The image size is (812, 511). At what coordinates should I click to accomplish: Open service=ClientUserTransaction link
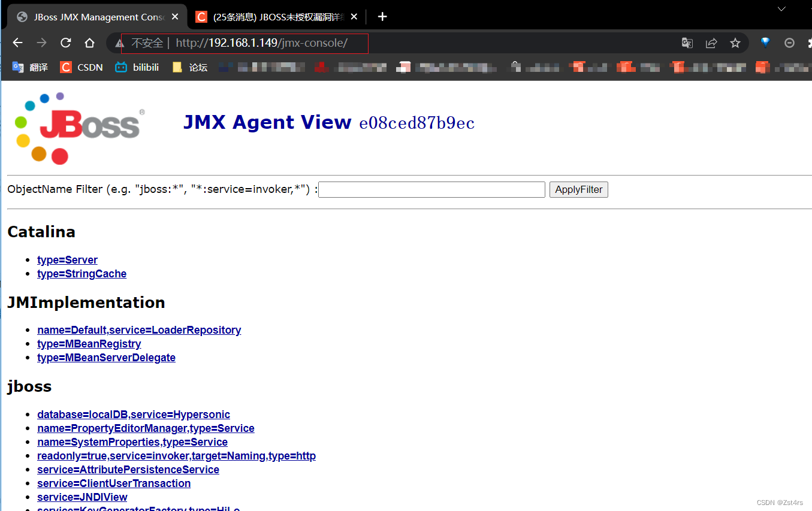[x=114, y=483]
